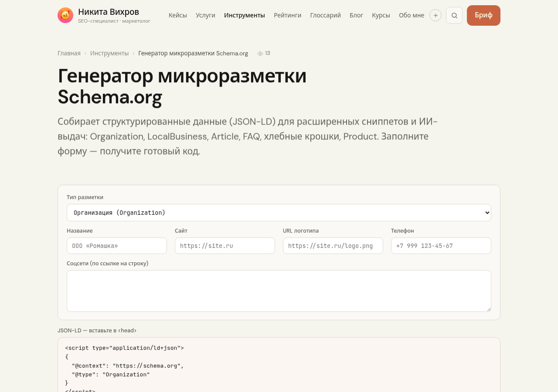This screenshot has width=558, height=392.
Task: Open Глоссарий section
Action: pos(326,15)
